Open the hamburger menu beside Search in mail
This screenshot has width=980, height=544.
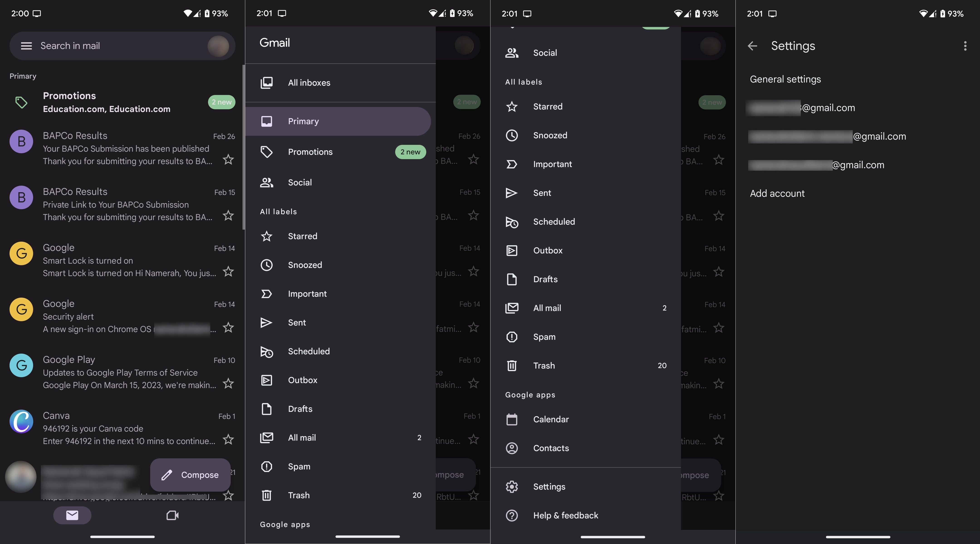click(x=26, y=46)
